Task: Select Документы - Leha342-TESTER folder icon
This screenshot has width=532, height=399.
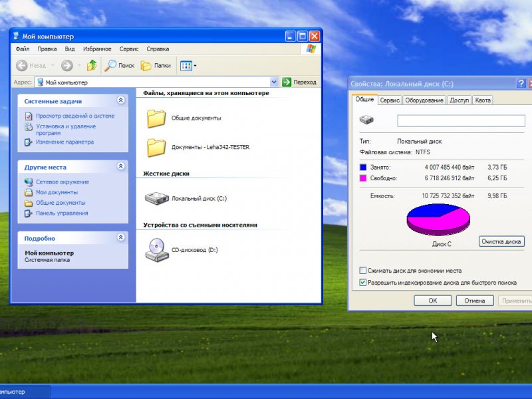Action: [x=156, y=148]
